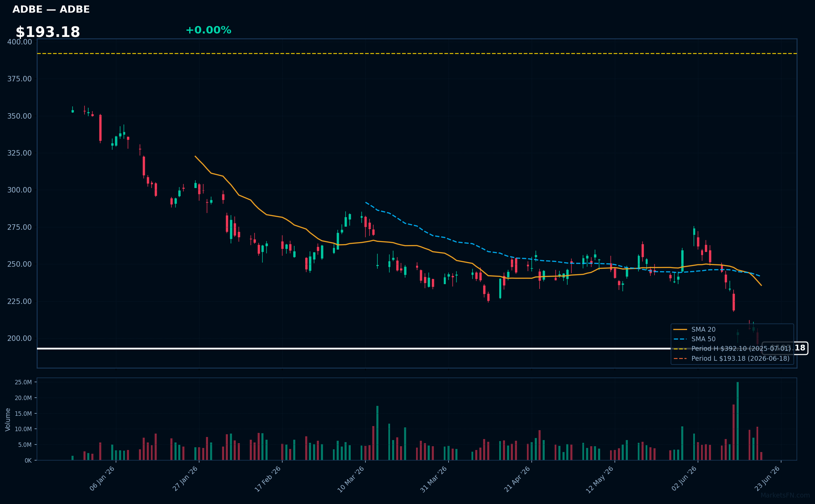
Task: Click the 0K volume axis label
Action: pos(28,461)
